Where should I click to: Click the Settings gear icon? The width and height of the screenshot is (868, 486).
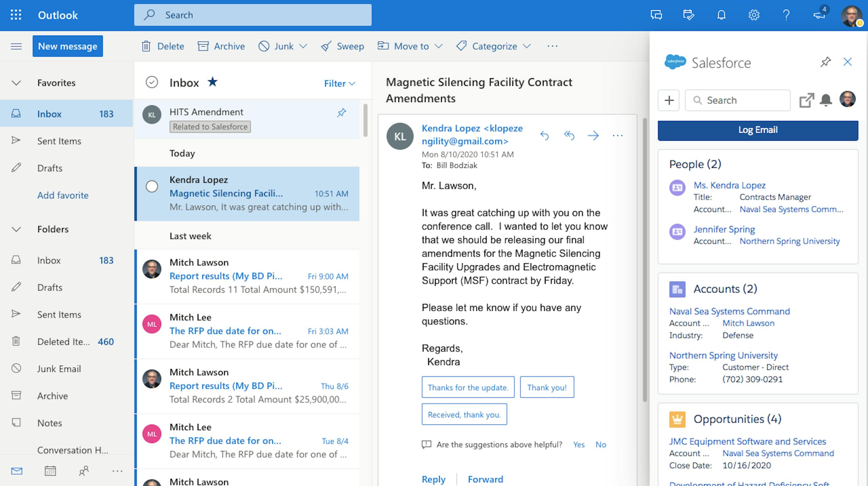754,15
